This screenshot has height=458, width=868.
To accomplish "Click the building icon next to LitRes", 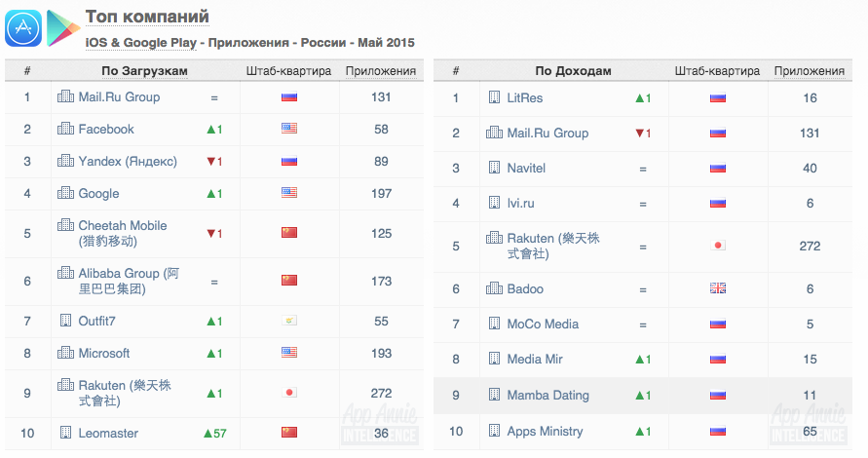I will pos(495,97).
